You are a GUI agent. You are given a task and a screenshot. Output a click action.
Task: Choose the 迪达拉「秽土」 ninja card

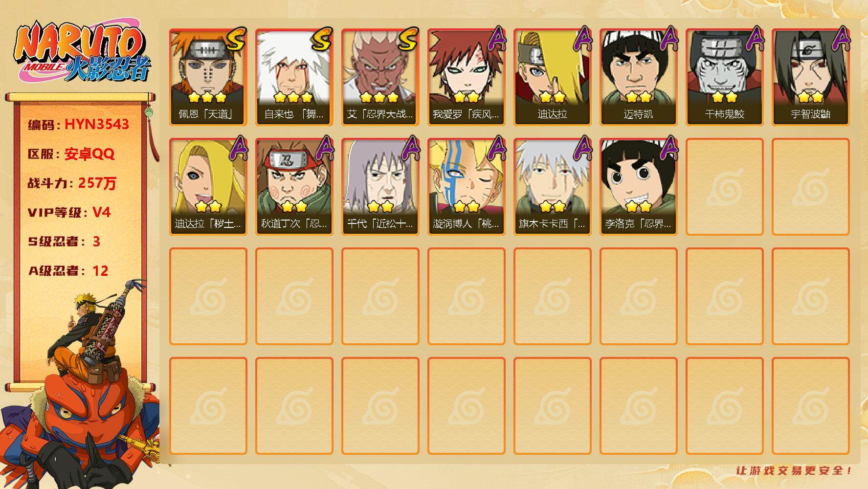point(208,186)
